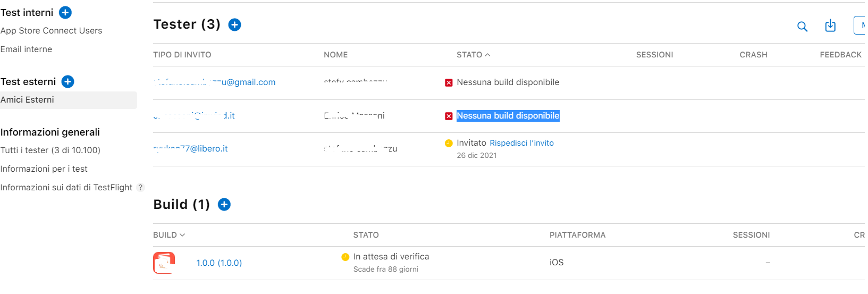Toggle the Build column sort chevron
868x294 pixels.
coord(182,235)
